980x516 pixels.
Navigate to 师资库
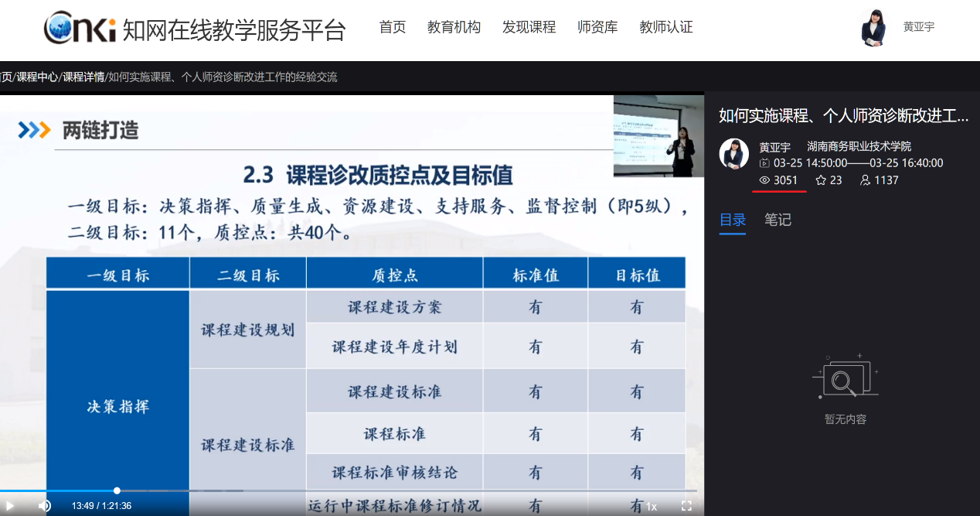597,27
